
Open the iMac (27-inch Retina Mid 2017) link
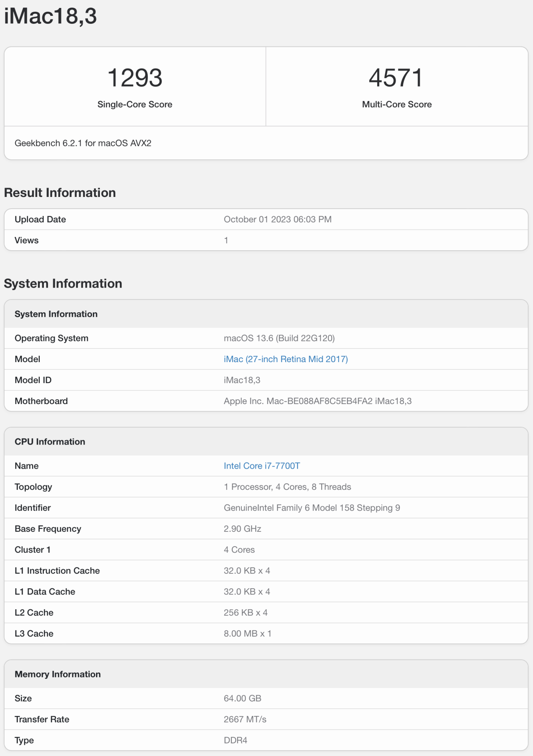[286, 359]
